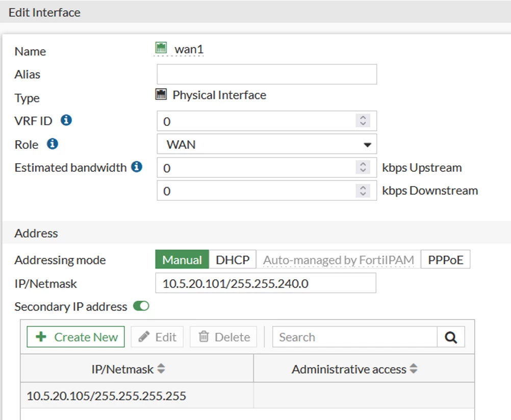Select Manual addressing mode

[182, 259]
